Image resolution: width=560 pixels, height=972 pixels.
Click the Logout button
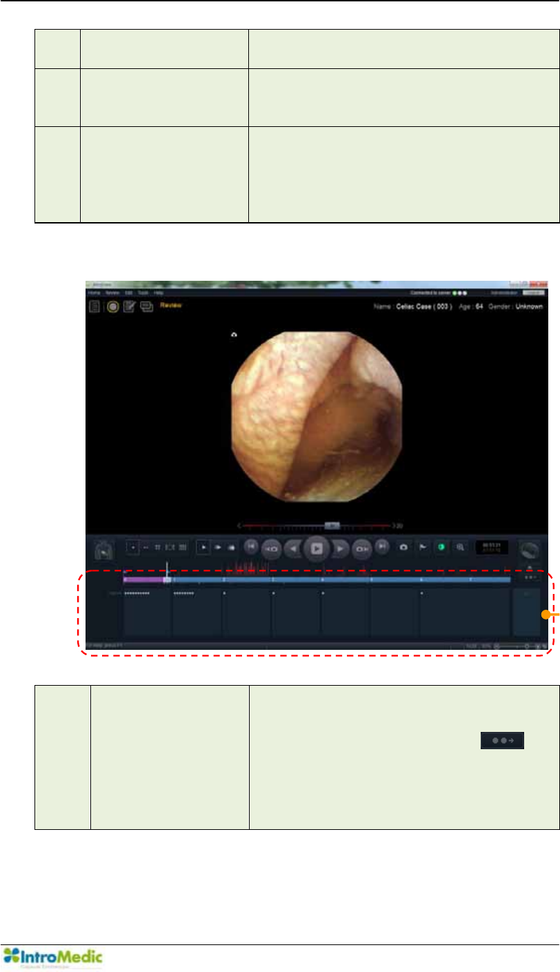(533, 293)
